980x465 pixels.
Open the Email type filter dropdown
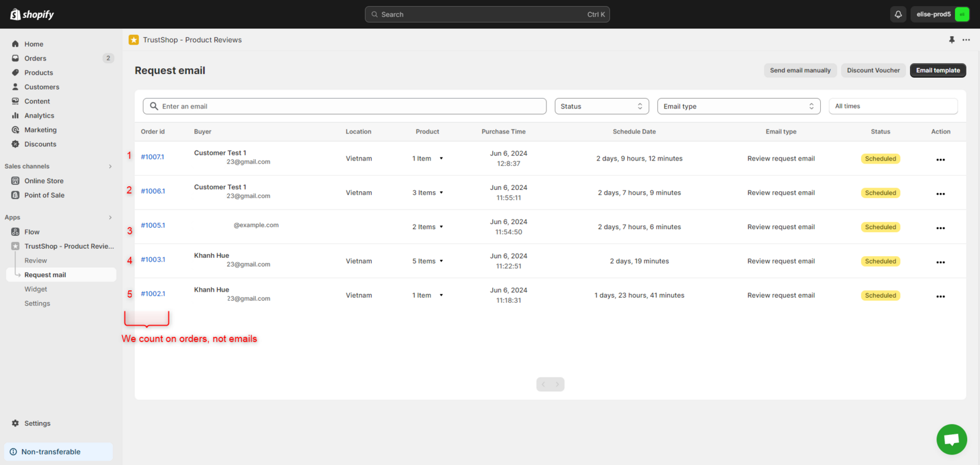[x=738, y=106]
